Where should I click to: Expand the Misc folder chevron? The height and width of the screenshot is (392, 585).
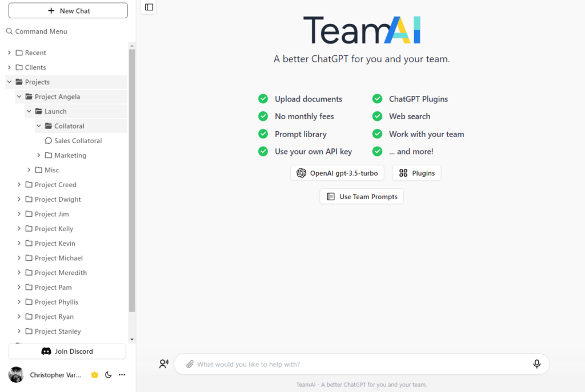[29, 170]
